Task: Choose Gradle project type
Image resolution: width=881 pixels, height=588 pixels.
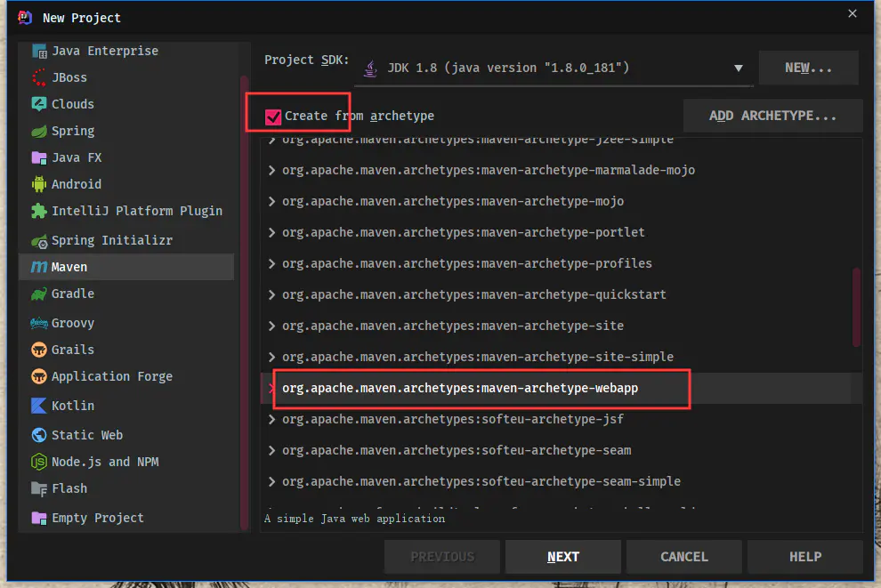Action: [x=126, y=294]
